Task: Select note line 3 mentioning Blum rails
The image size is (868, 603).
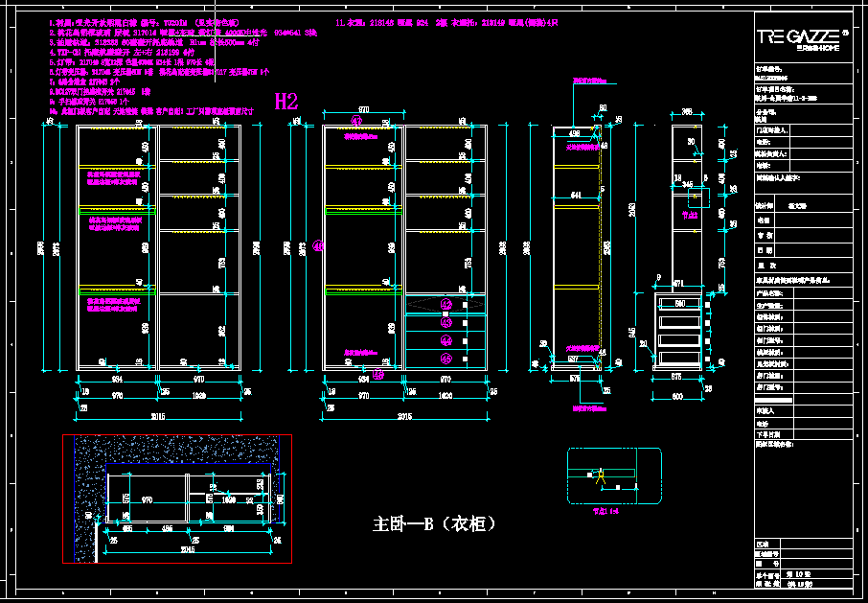Action: pos(154,42)
